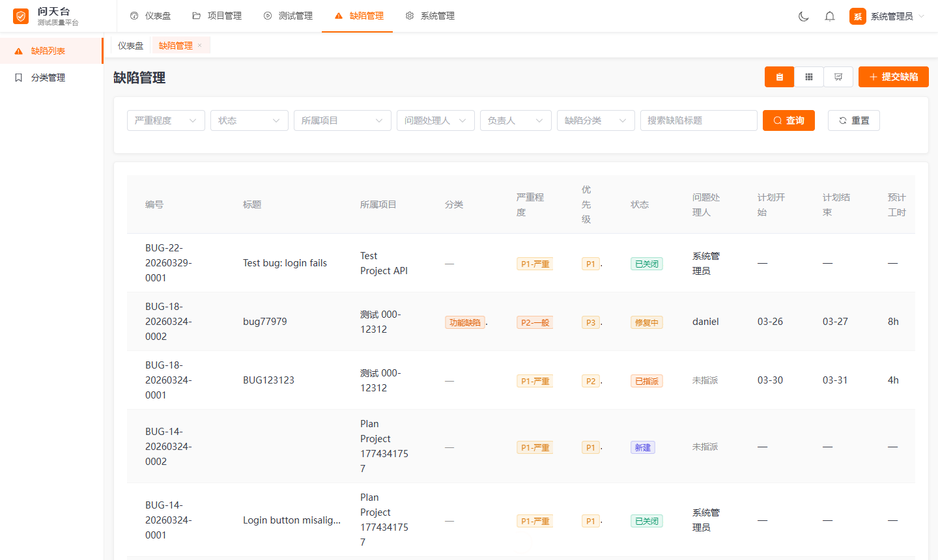
Task: Click title 'bug77979'
Action: coord(265,322)
